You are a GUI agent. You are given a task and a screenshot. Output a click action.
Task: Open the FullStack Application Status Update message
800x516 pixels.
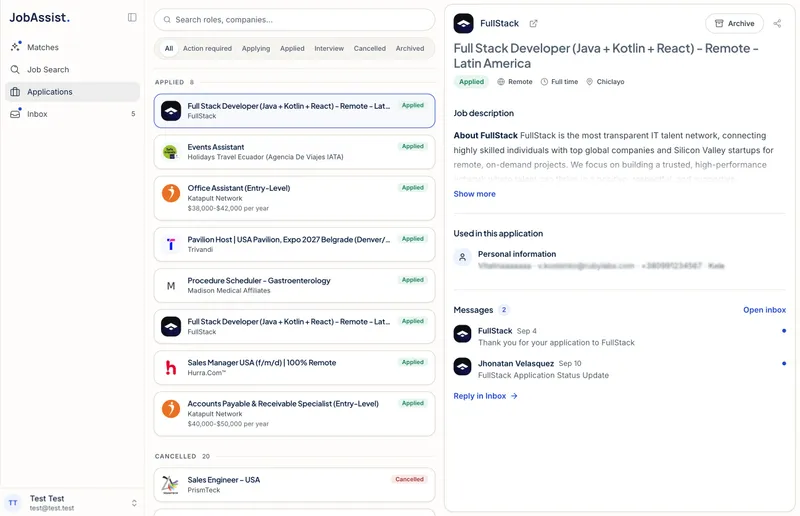click(619, 370)
